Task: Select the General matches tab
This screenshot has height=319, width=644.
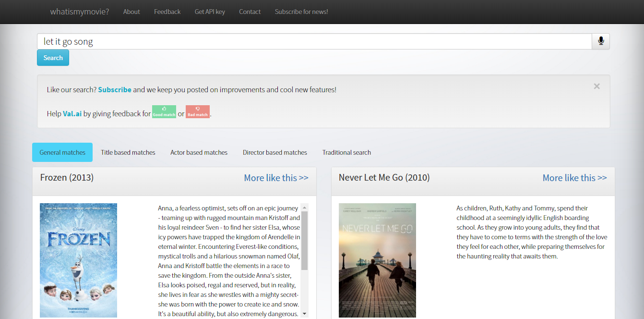Action: pyautogui.click(x=62, y=152)
